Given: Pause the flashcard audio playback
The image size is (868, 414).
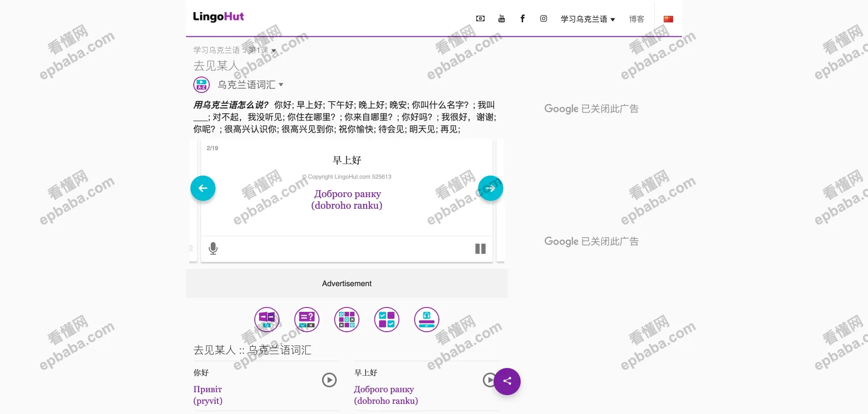Looking at the screenshot, I should [480, 249].
